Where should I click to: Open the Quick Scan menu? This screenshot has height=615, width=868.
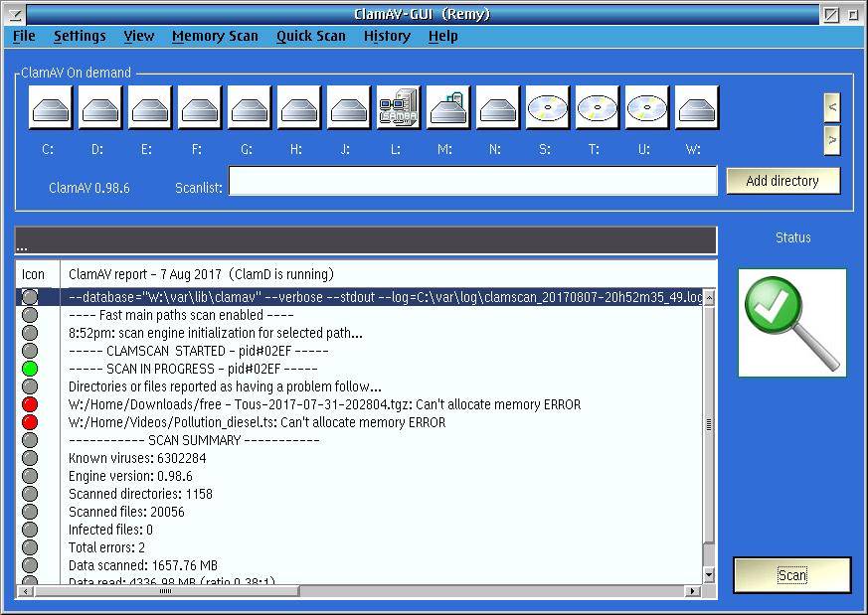point(311,36)
